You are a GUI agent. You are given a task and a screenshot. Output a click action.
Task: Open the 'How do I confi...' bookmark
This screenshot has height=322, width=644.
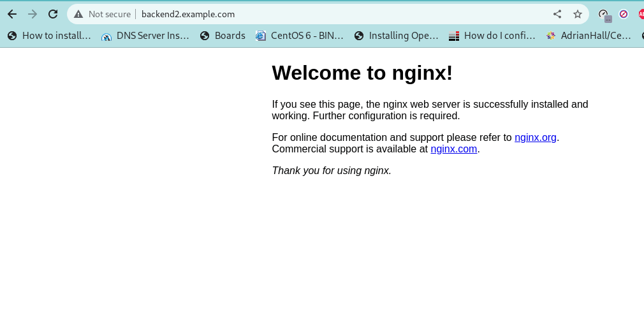[x=492, y=36]
